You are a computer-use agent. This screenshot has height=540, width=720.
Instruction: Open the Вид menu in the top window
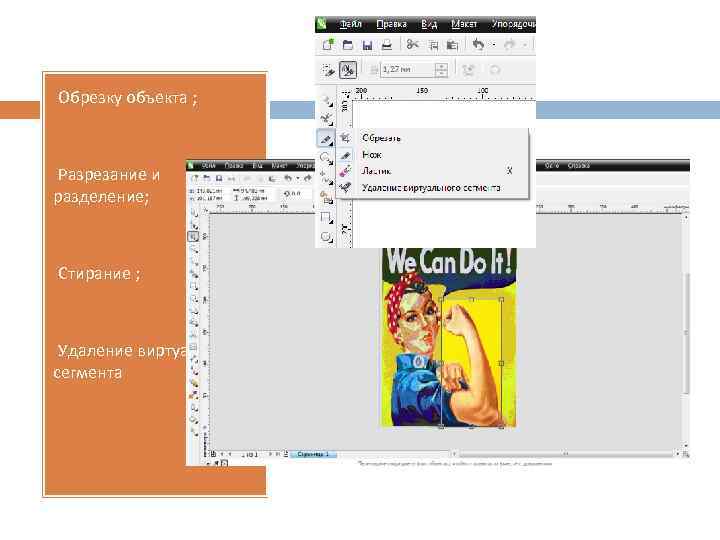pos(429,24)
